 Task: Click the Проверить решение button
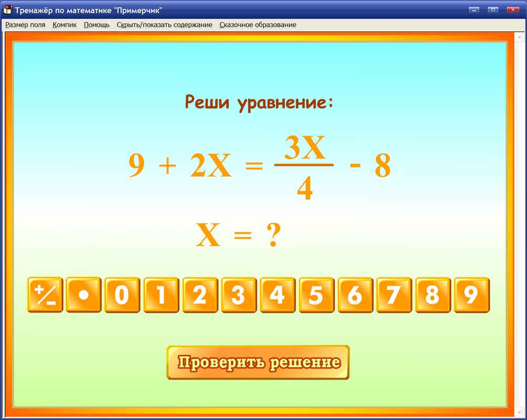click(x=258, y=361)
